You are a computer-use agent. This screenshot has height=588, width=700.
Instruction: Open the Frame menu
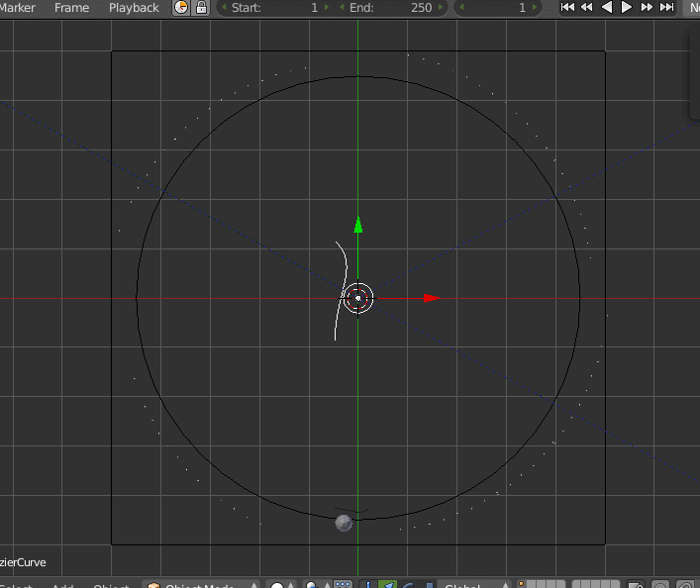point(71,8)
